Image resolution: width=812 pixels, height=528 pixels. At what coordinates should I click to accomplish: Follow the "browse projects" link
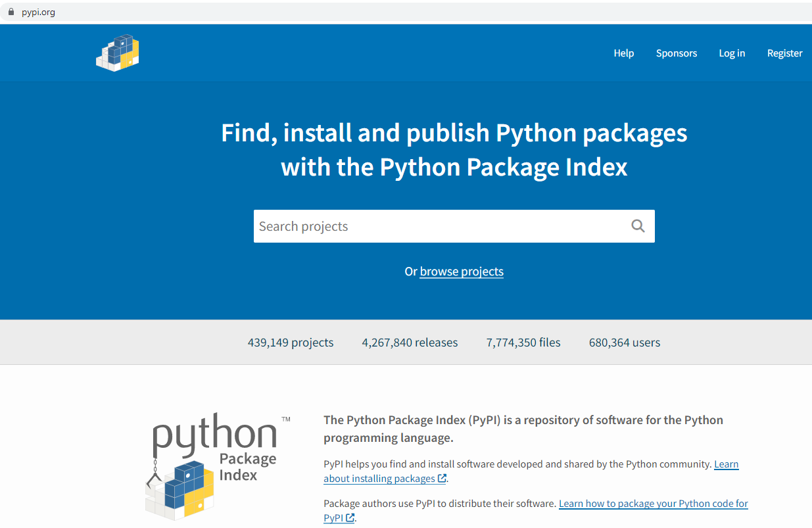click(462, 272)
